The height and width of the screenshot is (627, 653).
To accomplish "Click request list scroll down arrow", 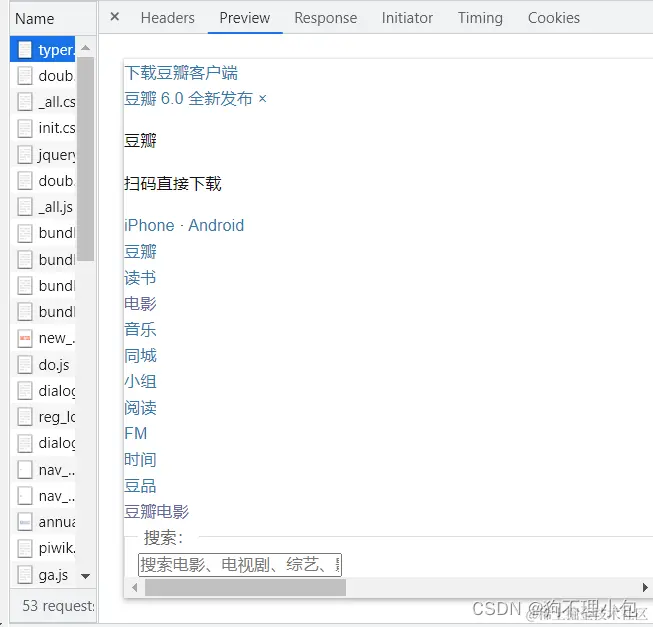I will 85,576.
